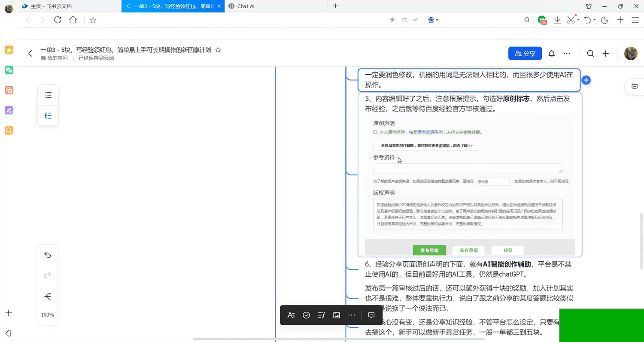Click the blue 分享 share button

click(x=525, y=54)
